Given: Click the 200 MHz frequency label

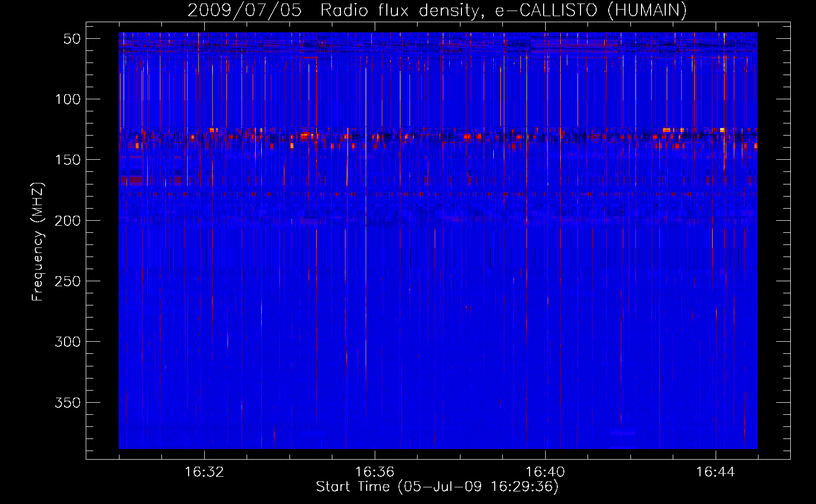Looking at the screenshot, I should (x=68, y=221).
